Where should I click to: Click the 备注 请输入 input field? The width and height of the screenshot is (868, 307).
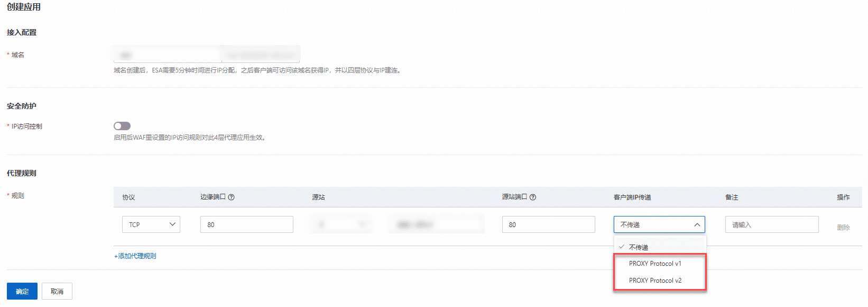point(772,224)
